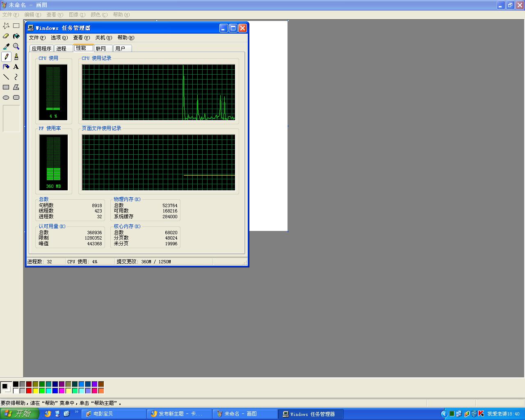The width and height of the screenshot is (525, 420).
Task: Open the 用户 tab
Action: pyautogui.click(x=122, y=48)
